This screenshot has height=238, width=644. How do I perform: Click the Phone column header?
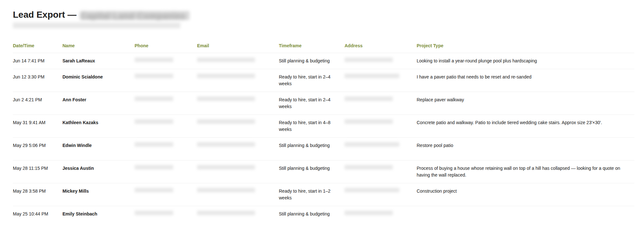coord(141,46)
